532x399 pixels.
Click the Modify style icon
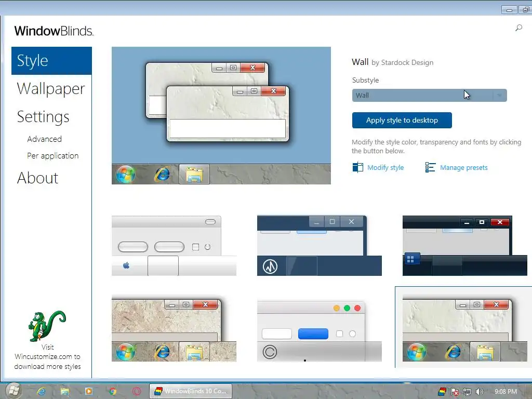click(x=357, y=167)
